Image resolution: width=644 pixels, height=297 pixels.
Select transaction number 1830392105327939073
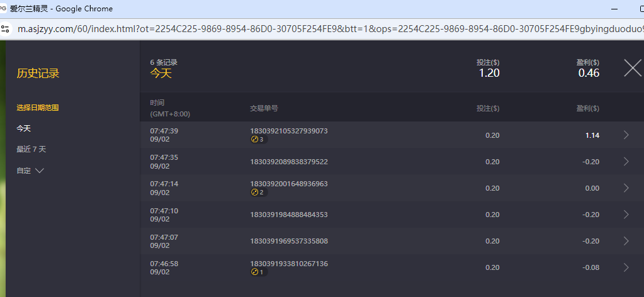(x=289, y=131)
